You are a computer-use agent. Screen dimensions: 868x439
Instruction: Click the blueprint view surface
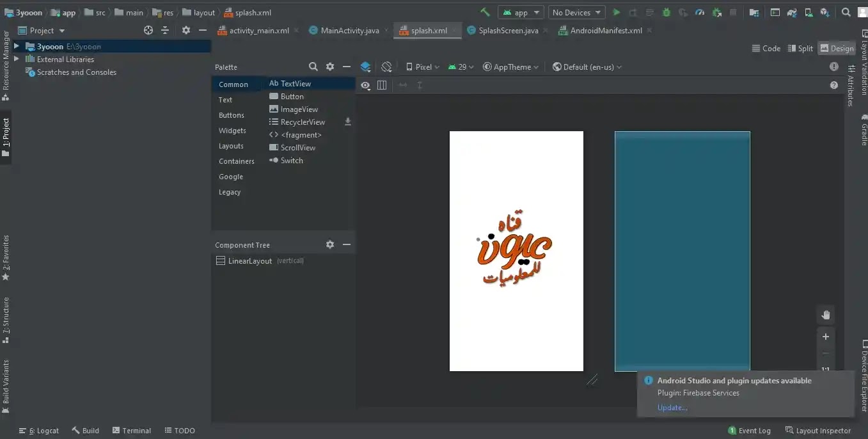[682, 251]
